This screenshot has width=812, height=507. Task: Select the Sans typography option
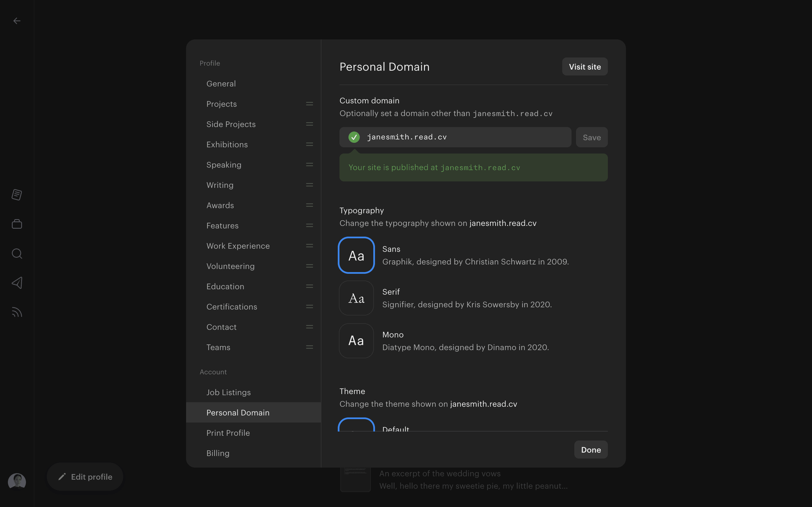coord(356,255)
